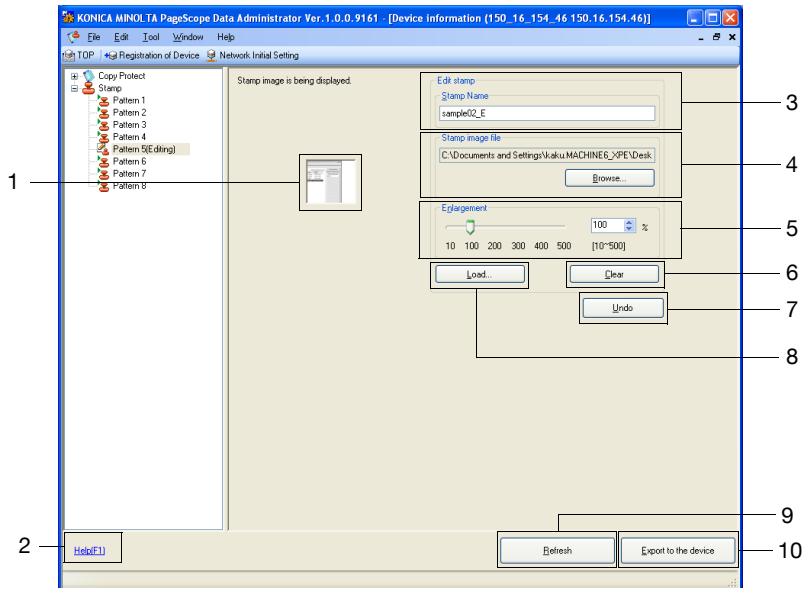
Task: Click the Copy Protect tree icon
Action: click(89, 76)
